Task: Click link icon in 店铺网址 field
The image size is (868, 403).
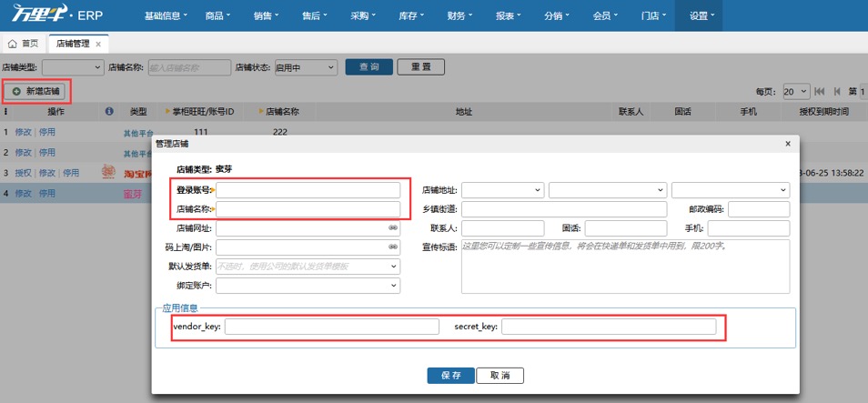Action: pyautogui.click(x=393, y=227)
